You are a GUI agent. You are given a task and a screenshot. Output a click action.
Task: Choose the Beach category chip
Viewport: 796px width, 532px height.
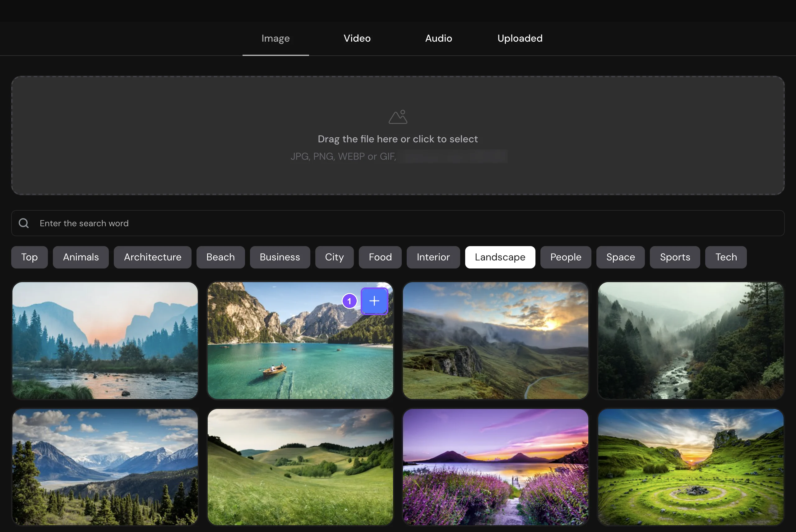[x=220, y=257]
